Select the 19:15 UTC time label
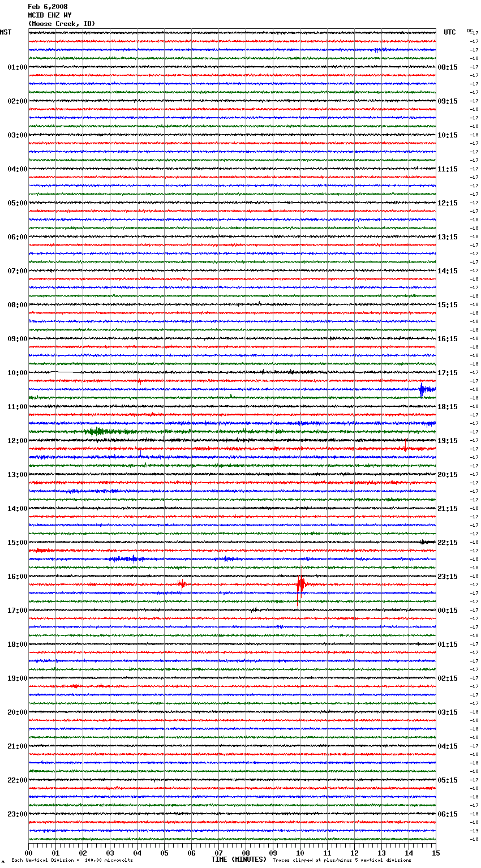This screenshot has height=868, width=481. point(448,441)
